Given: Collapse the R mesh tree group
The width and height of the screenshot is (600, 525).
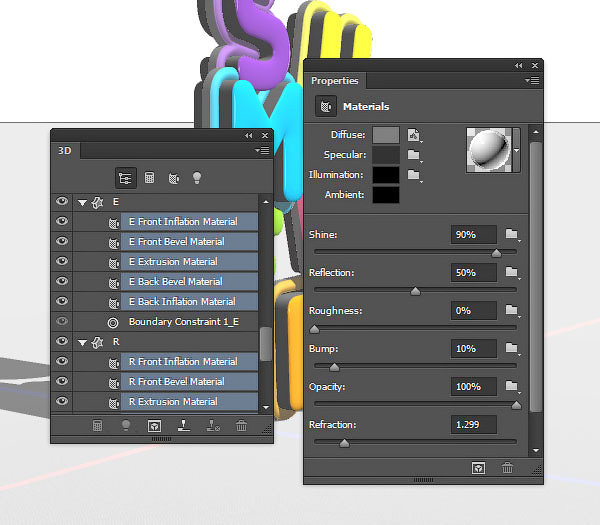Looking at the screenshot, I should pos(82,342).
